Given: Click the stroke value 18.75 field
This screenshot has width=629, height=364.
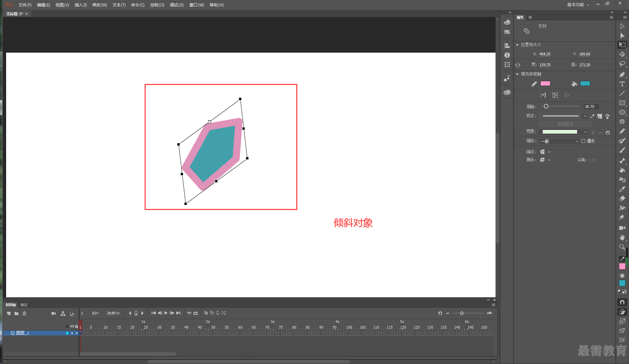Looking at the screenshot, I should [591, 107].
